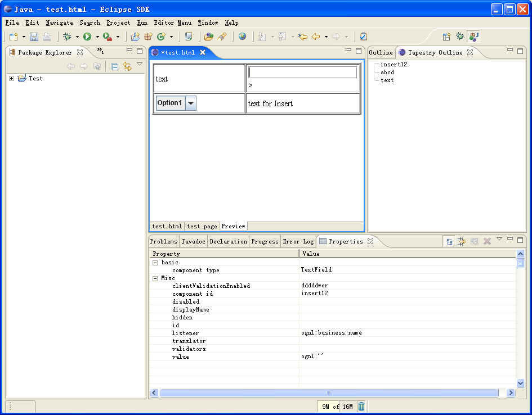Viewport: 532px width, 415px height.
Task: Click the Open Task folder icon
Action: tap(209, 37)
